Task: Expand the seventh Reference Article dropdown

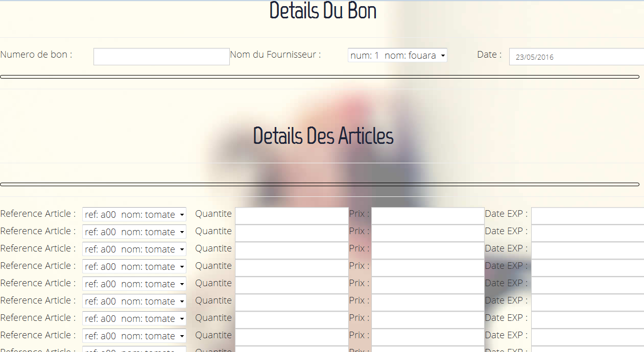Action: click(134, 318)
